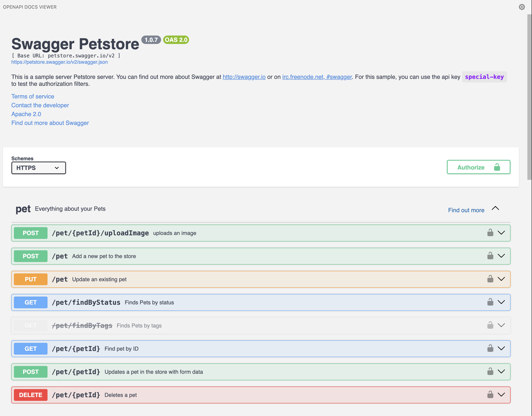Click the deprecated /pet/findByTags path
The image size is (532, 416).
[82, 326]
